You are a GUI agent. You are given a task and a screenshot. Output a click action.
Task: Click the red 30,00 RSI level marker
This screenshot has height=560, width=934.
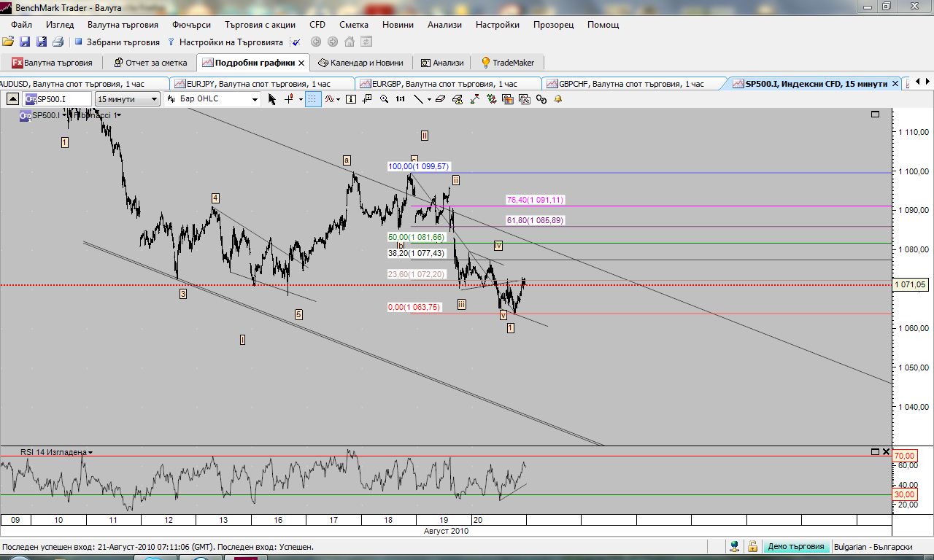point(904,494)
